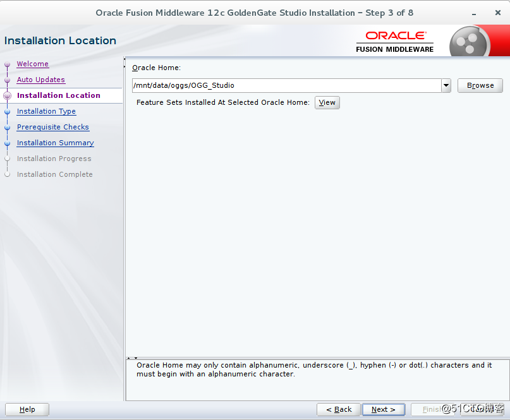
Task: Collapse the navigation pane splitter arrow
Action: coord(124,59)
